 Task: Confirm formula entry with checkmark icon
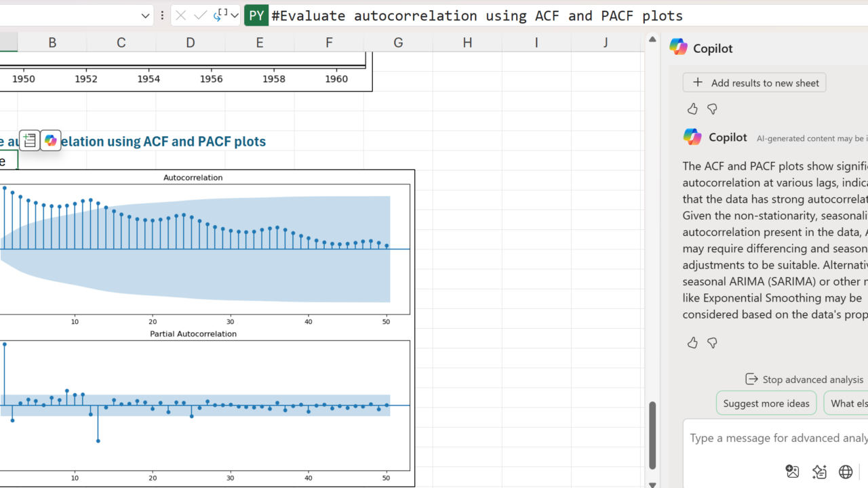[x=200, y=16]
